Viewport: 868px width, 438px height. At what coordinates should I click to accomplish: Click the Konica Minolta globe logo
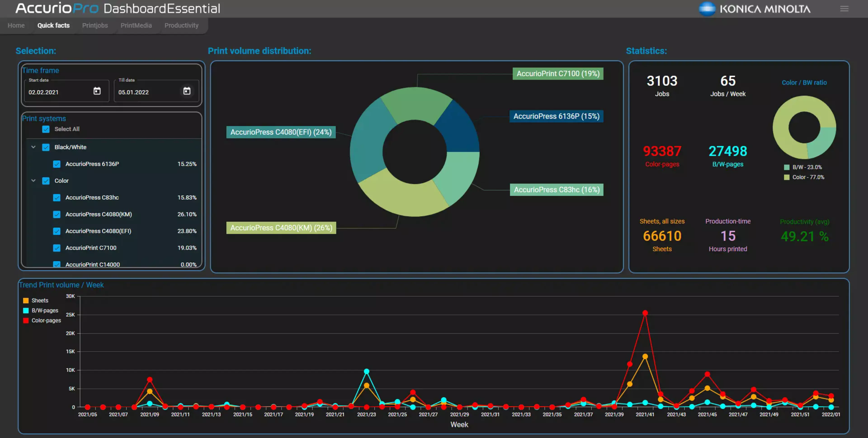pyautogui.click(x=707, y=9)
